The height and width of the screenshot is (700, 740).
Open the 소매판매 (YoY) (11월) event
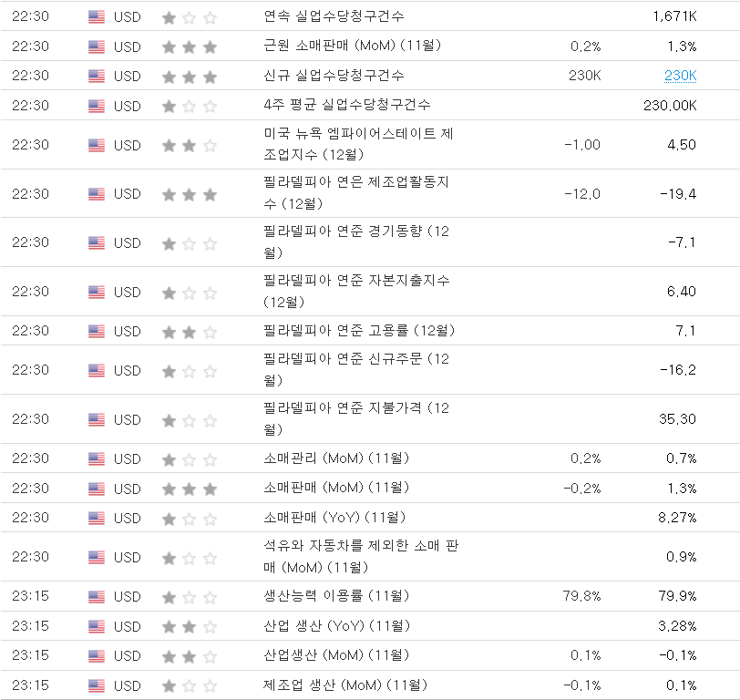coord(334,518)
